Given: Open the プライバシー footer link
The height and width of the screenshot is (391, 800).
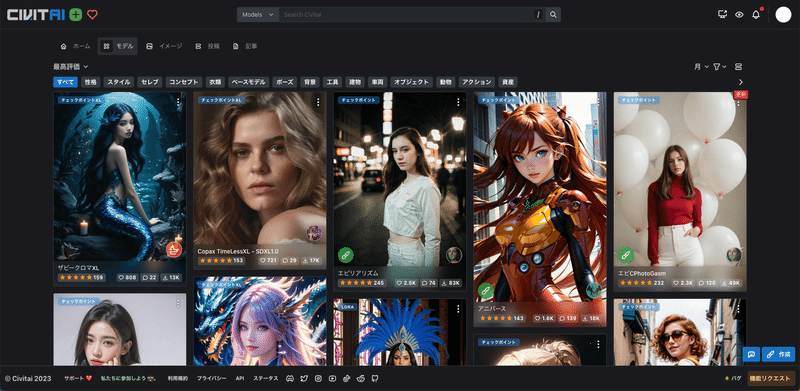Looking at the screenshot, I should click(x=212, y=379).
